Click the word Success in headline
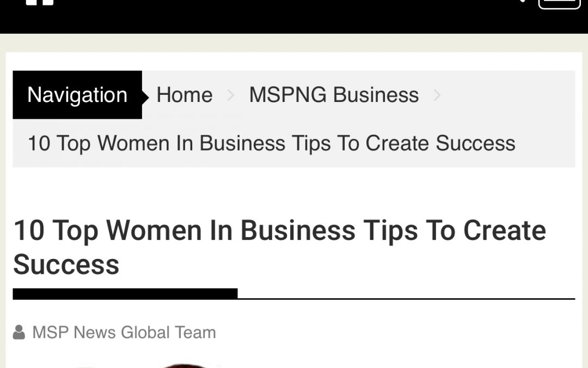Image resolution: width=588 pixels, height=368 pixels. click(66, 265)
